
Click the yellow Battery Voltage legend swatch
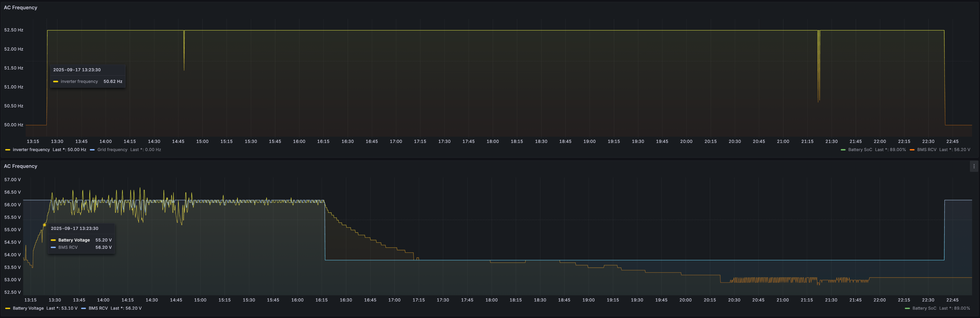[7, 308]
